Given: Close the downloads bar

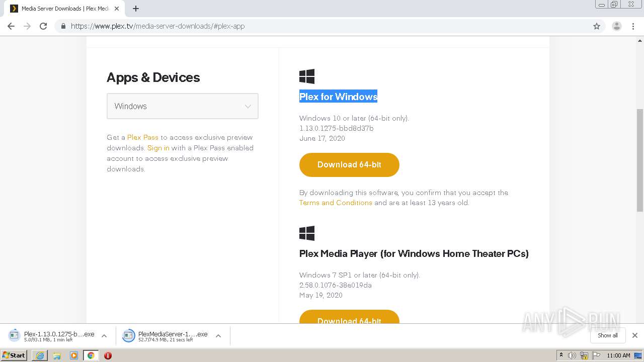Looking at the screenshot, I should pos(635,335).
